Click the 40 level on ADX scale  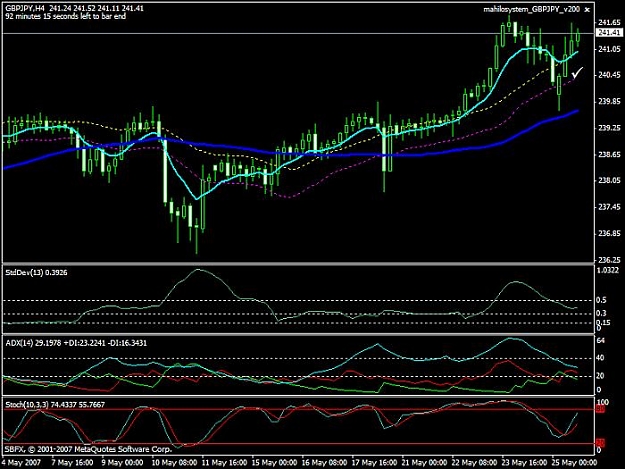click(x=601, y=358)
